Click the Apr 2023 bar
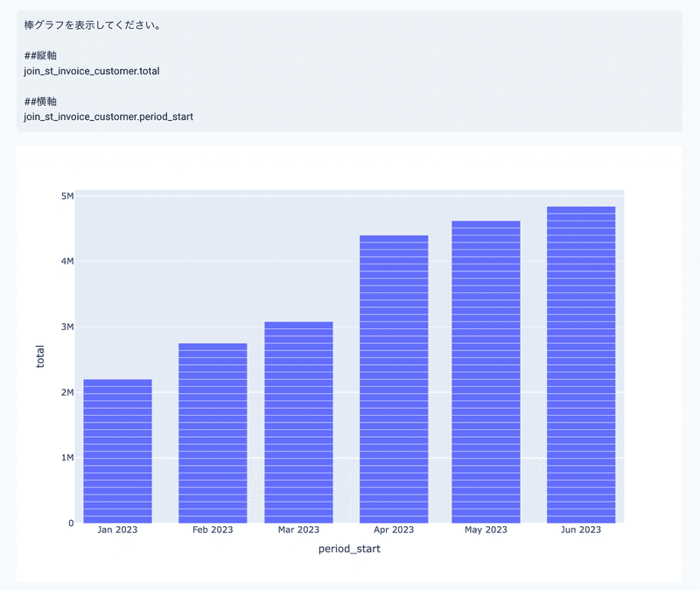Viewport: 700px width, 590px height. coord(394,379)
